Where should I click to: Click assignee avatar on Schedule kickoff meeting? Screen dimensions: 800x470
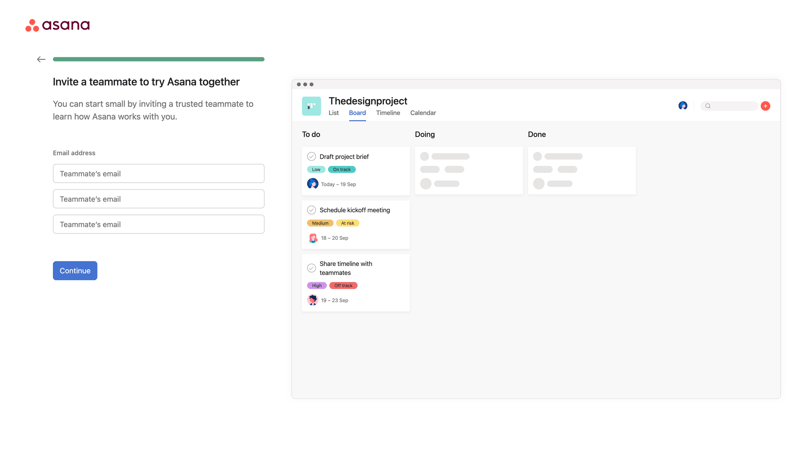click(x=313, y=238)
